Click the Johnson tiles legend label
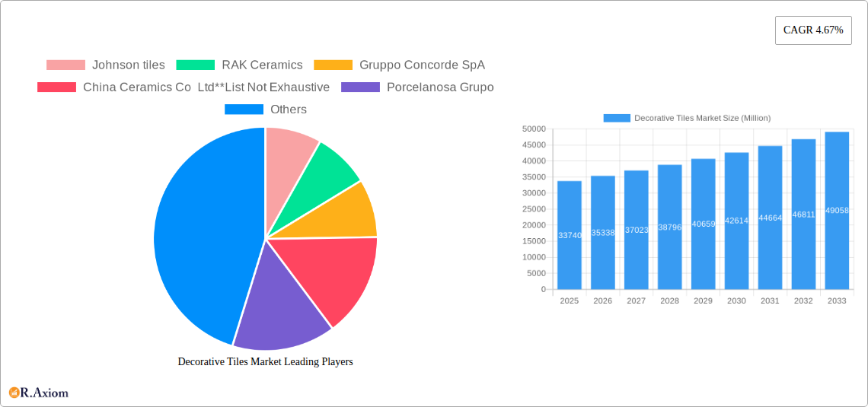This screenshot has height=407, width=868. tap(129, 65)
